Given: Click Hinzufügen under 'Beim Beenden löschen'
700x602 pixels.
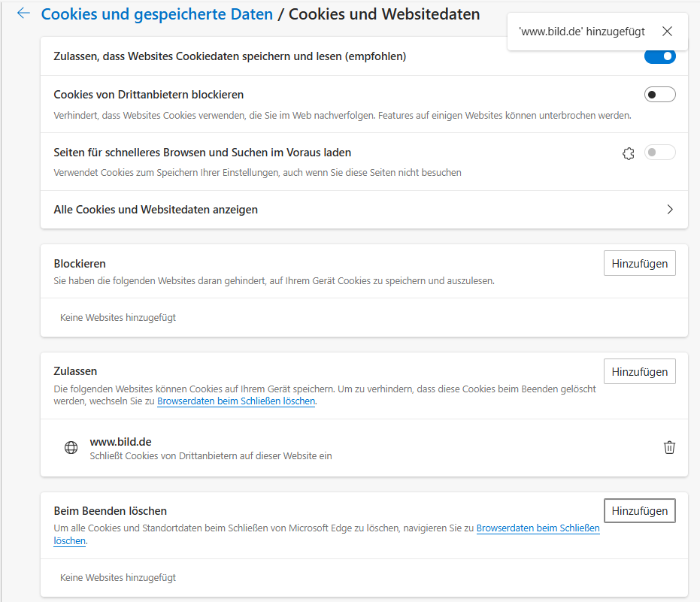Looking at the screenshot, I should click(639, 510).
